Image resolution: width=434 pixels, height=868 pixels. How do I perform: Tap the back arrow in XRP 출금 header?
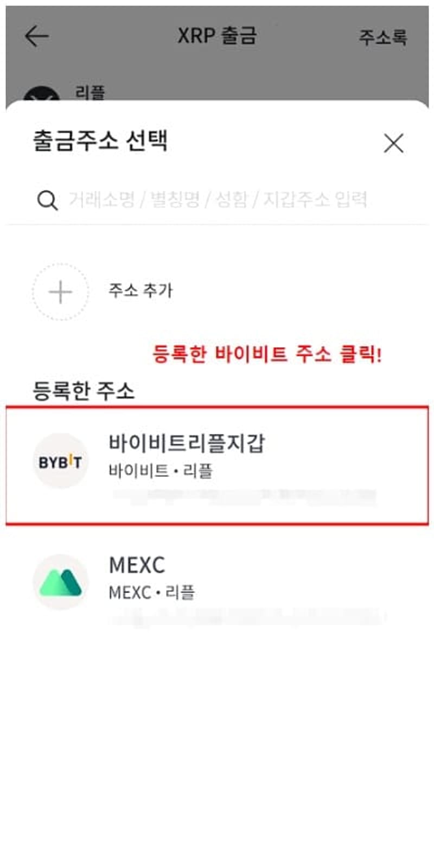37,36
